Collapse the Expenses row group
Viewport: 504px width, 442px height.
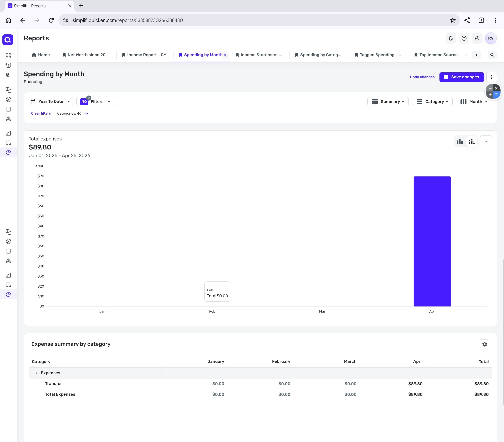point(36,373)
